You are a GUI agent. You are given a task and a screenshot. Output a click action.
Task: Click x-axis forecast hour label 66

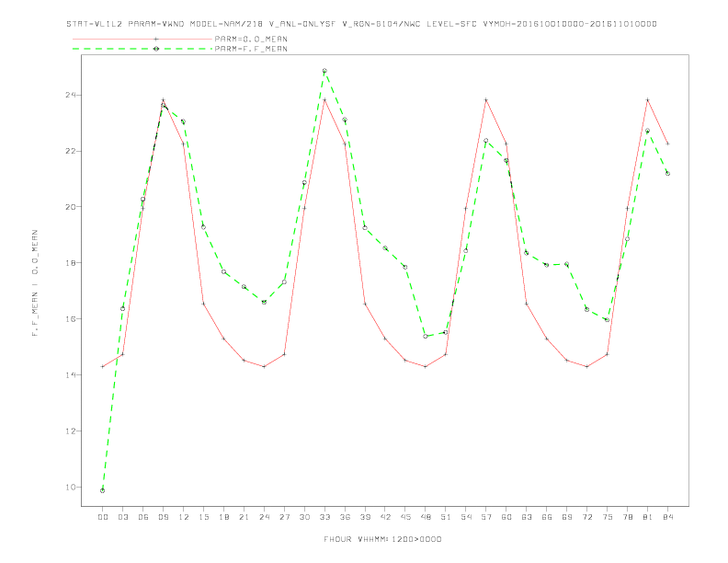point(547,517)
